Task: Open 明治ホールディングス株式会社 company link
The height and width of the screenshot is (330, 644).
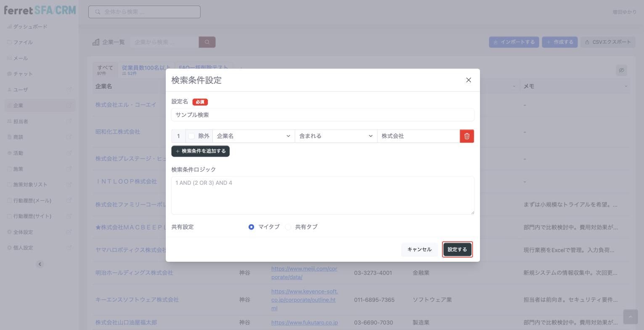Action: (134, 273)
